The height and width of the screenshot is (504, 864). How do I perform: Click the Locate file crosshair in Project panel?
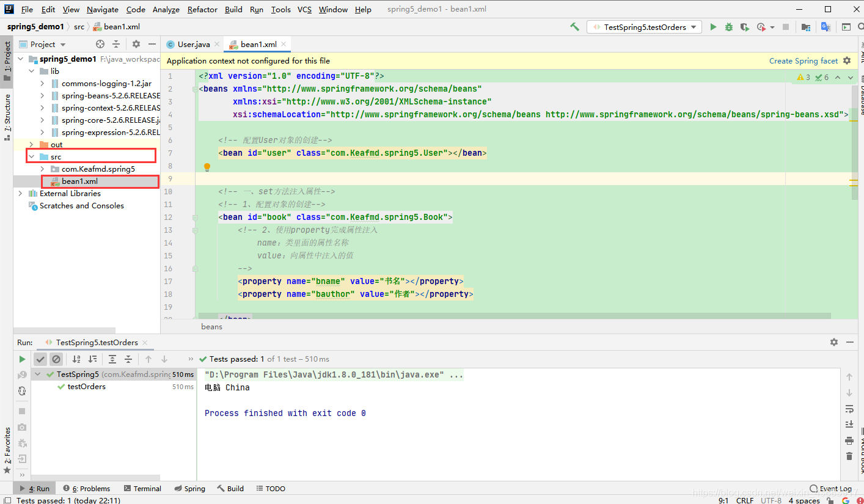coord(100,44)
